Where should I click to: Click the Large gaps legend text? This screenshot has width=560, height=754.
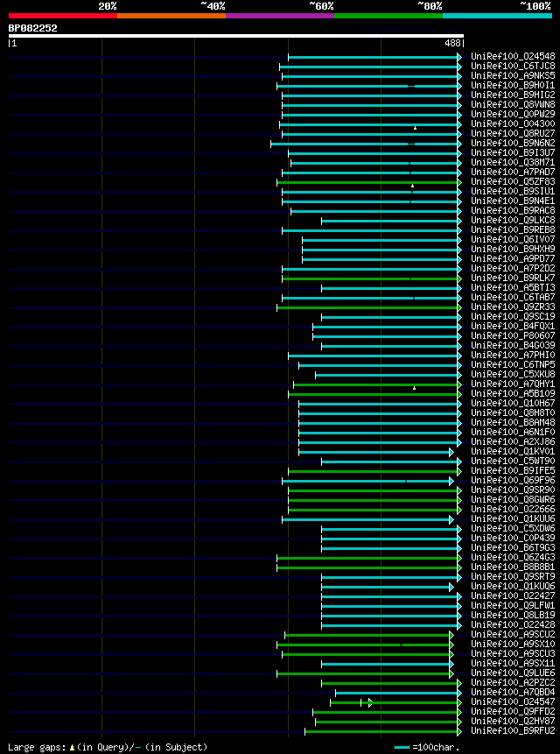tap(108, 747)
